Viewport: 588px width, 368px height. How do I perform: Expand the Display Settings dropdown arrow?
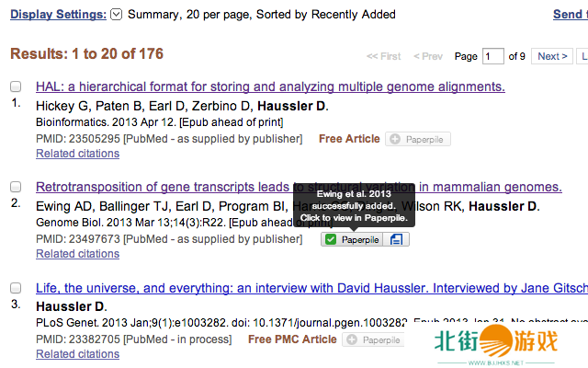tap(116, 15)
